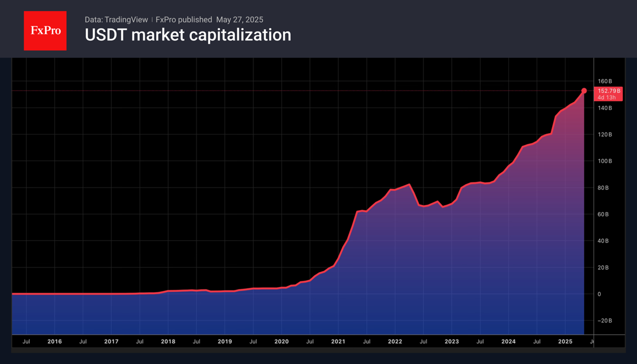Click the Data: TradingView source text
The width and height of the screenshot is (637, 364).
coord(116,20)
